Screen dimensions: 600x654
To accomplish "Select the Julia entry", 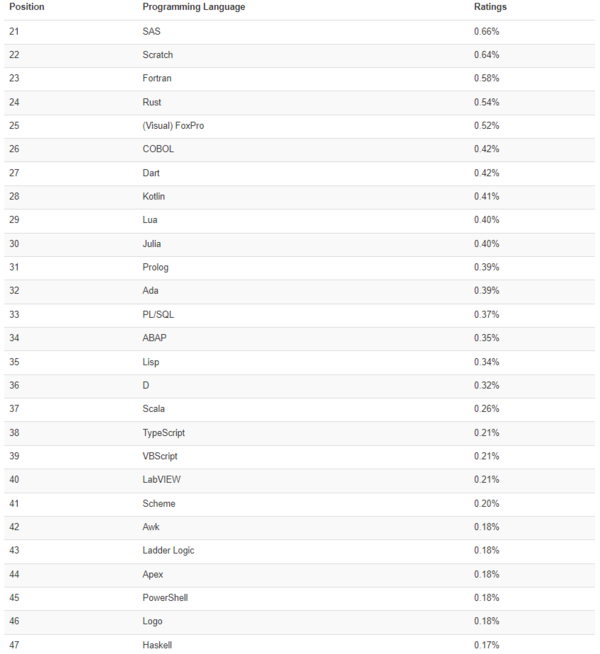I will (152, 243).
